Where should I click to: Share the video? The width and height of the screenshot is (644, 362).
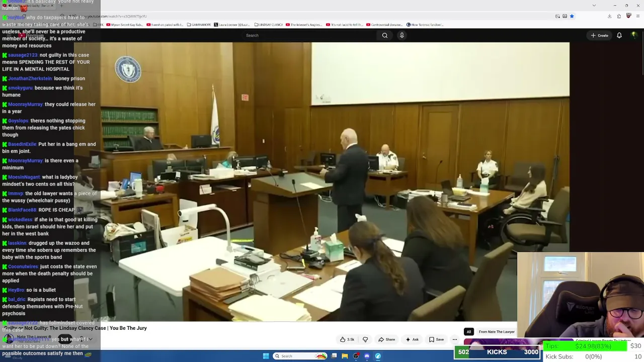click(x=387, y=339)
